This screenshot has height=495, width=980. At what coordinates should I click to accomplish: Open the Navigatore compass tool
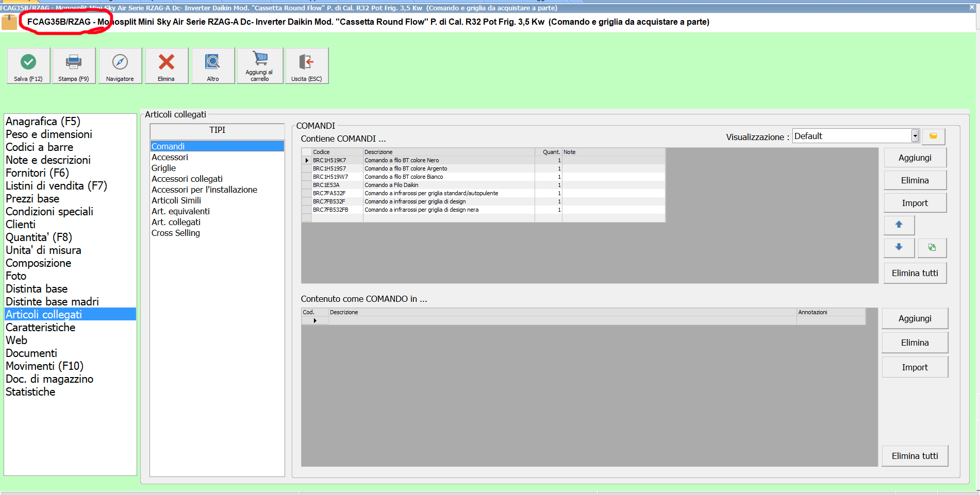click(120, 65)
